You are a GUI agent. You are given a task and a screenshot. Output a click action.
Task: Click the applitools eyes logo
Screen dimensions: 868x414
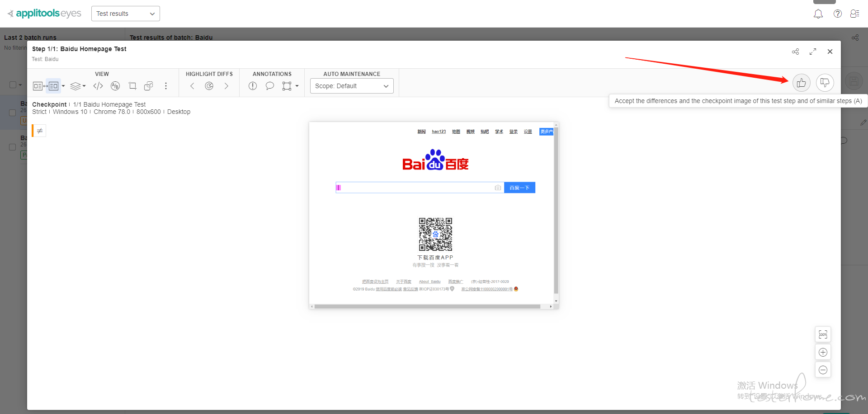tap(44, 14)
